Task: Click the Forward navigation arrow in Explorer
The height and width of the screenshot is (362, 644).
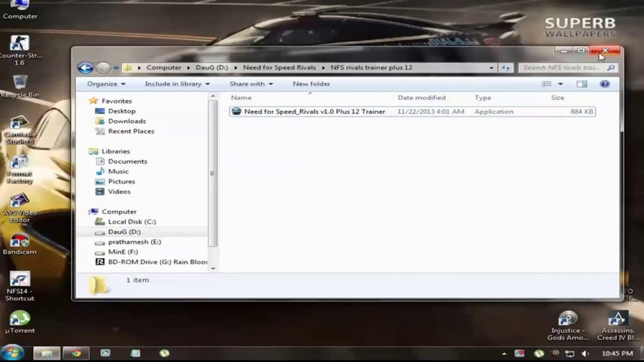Action: [x=103, y=68]
